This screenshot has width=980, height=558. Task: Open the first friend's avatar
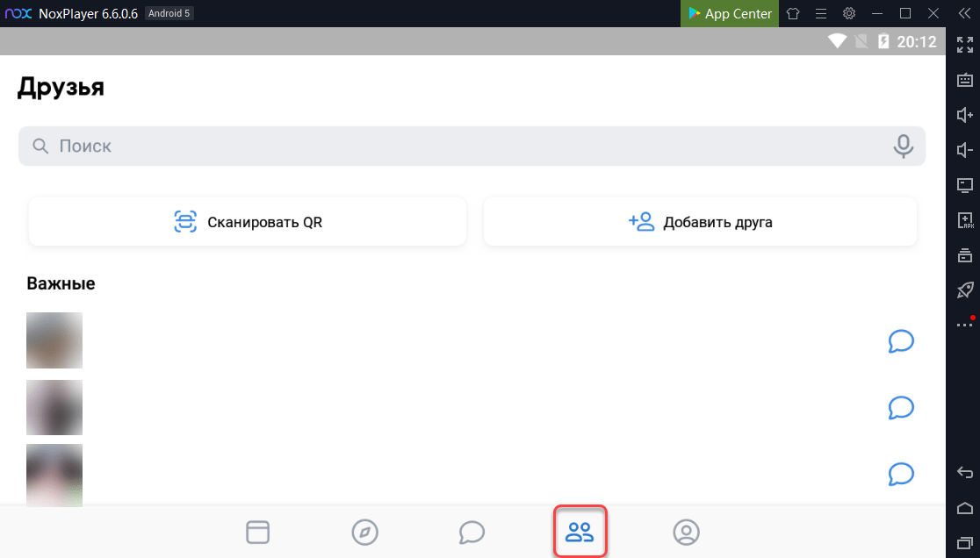click(x=54, y=340)
